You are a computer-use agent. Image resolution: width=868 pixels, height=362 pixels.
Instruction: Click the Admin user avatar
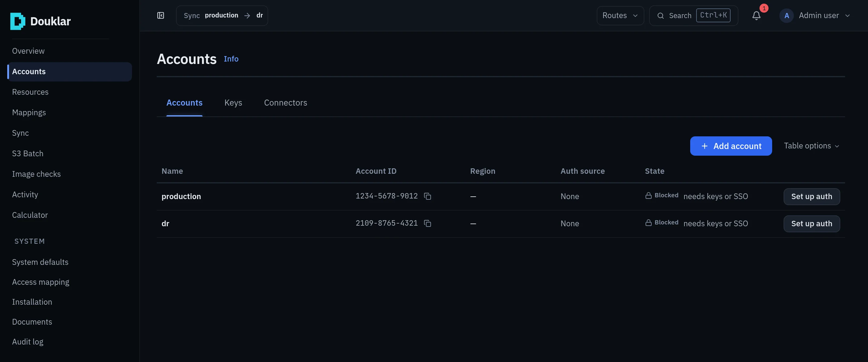pos(786,15)
